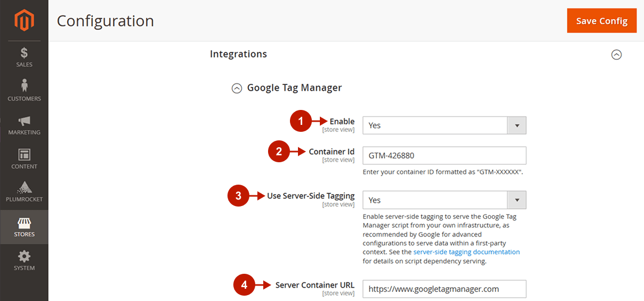Click the Integrations section heading
The image size is (644, 301).
pyautogui.click(x=238, y=54)
